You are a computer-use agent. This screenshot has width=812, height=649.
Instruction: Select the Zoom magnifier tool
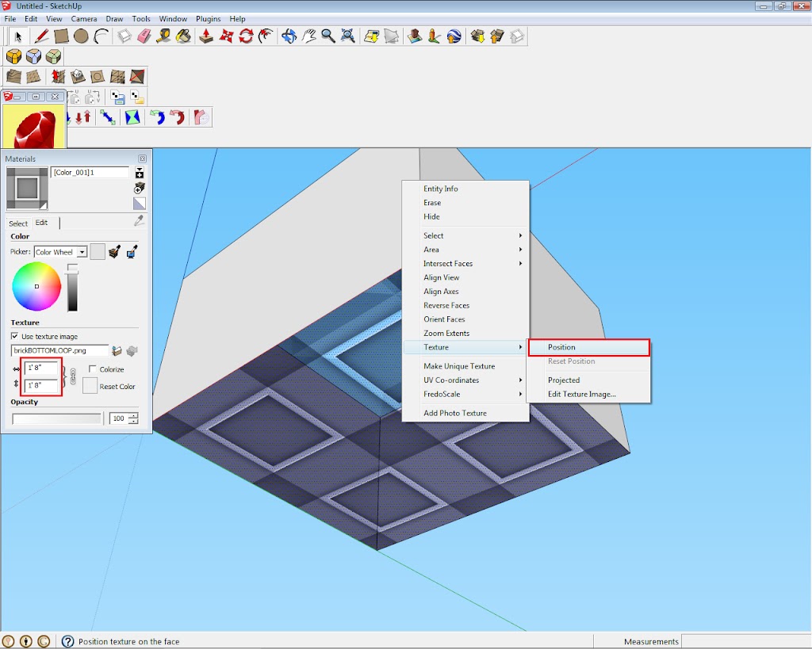pos(328,36)
